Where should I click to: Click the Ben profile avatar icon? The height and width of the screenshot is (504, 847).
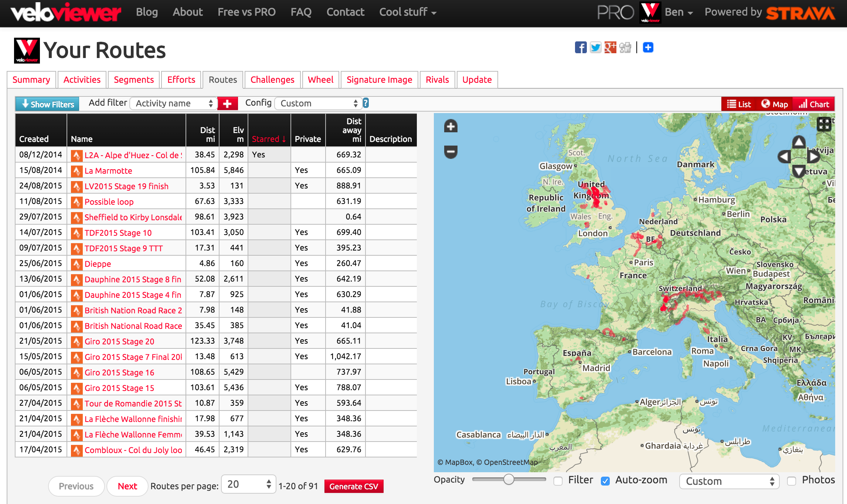click(650, 13)
